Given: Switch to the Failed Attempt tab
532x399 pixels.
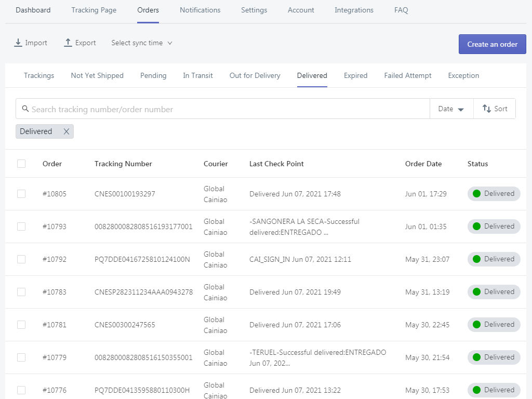Looking at the screenshot, I should pos(408,76).
